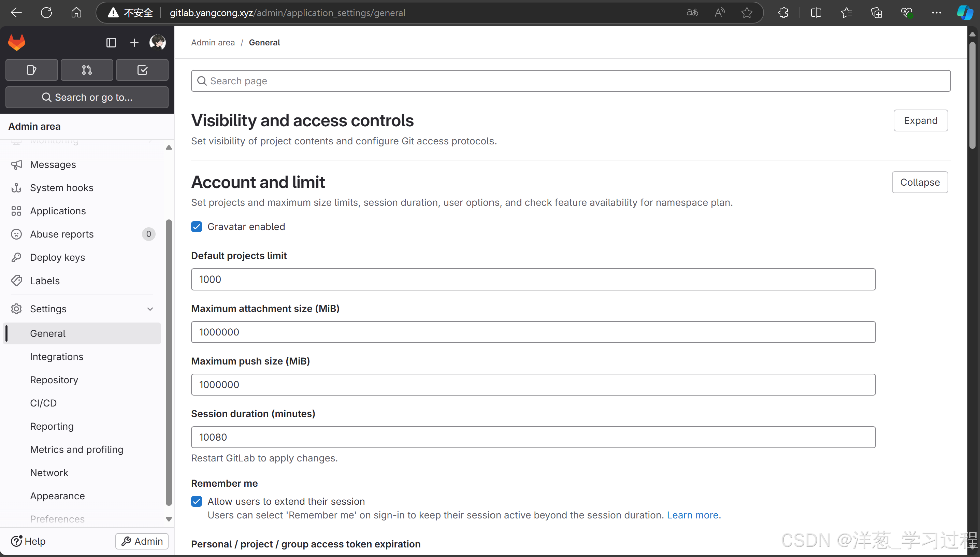Select Abuse reports in sidebar
980x557 pixels.
click(x=62, y=234)
